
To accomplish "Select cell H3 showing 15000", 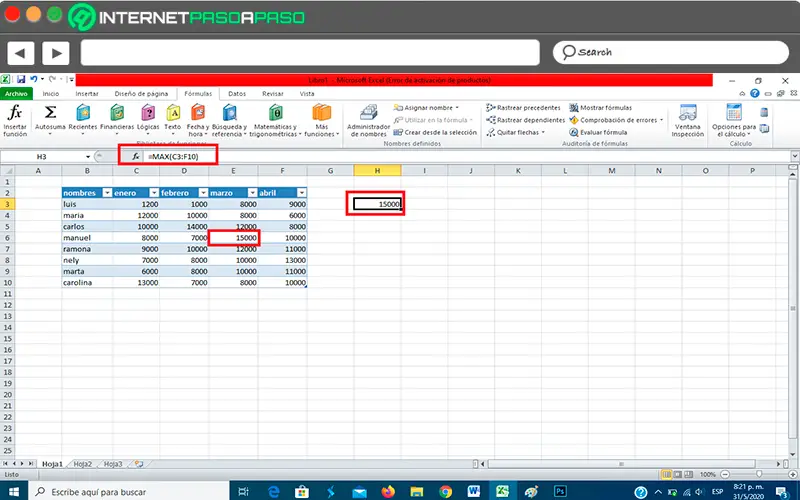I will (377, 204).
